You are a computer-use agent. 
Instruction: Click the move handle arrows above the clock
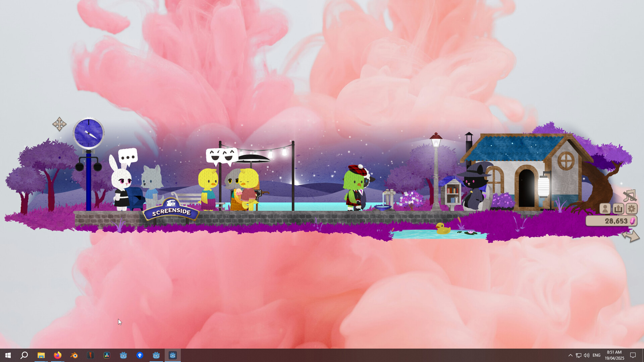[59, 124]
